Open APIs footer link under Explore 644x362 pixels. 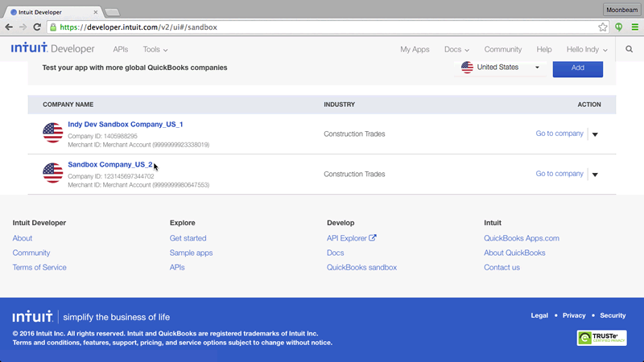(x=177, y=267)
